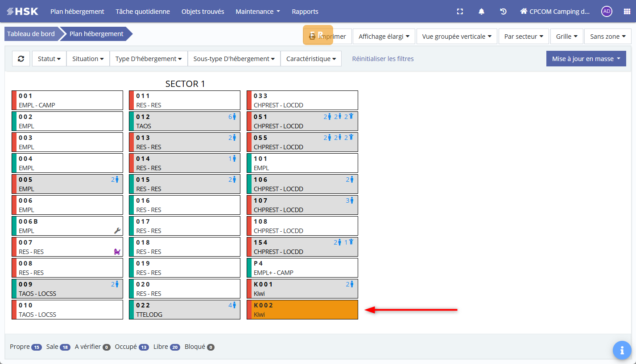Viewport: 636px width, 364px height.
Task: Open the Type D'hébergement dropdown
Action: tap(148, 59)
